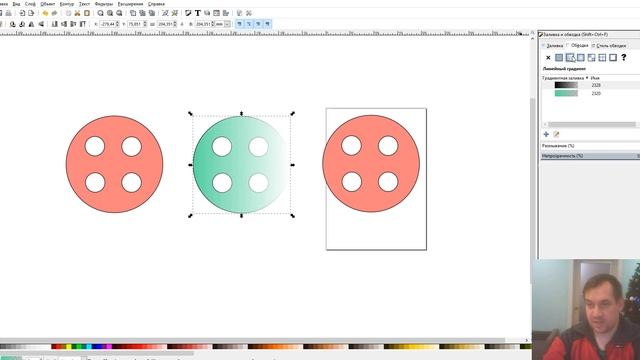Viewport: 640px width, 360px height.
Task: Copy selection with the Copy icon
Action: tap(68, 13)
